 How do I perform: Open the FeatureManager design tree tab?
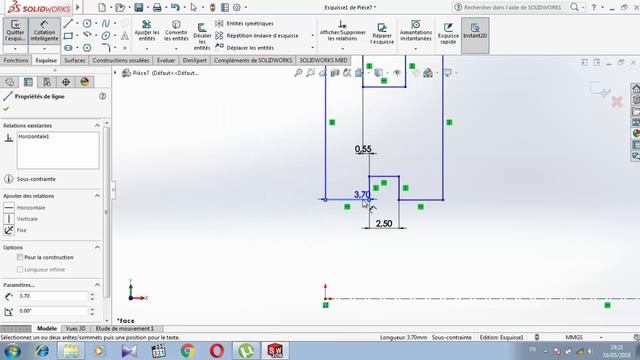10,82
